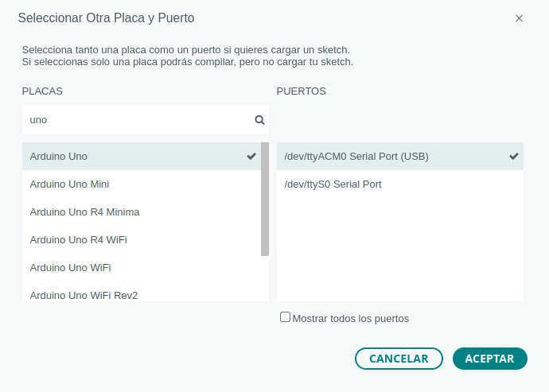The image size is (549, 392).
Task: Click the PLACAS section heading
Action: click(x=42, y=91)
